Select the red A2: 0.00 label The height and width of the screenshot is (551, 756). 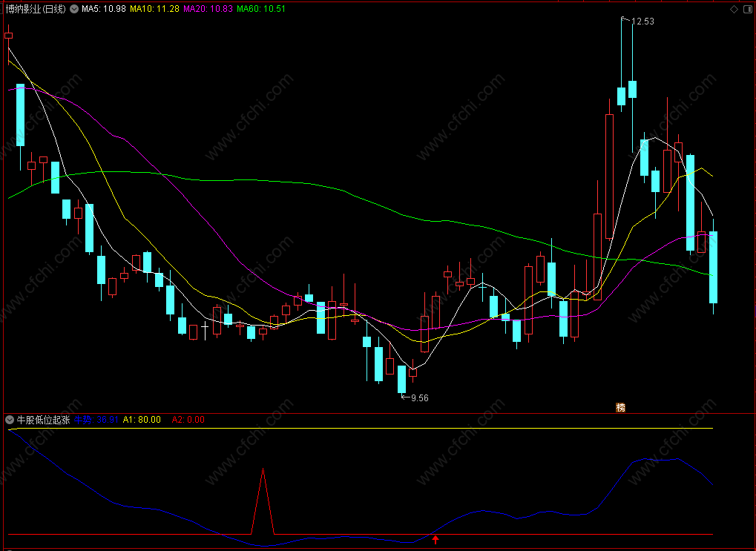tap(188, 420)
